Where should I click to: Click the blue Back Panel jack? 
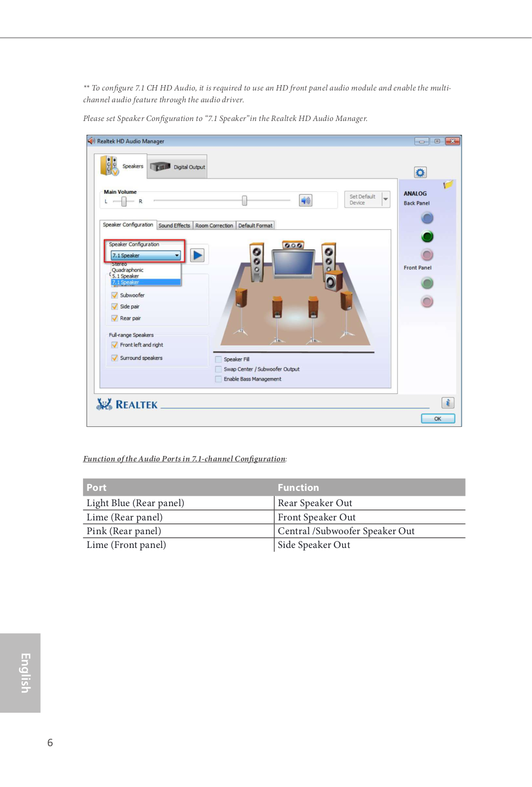tap(427, 218)
